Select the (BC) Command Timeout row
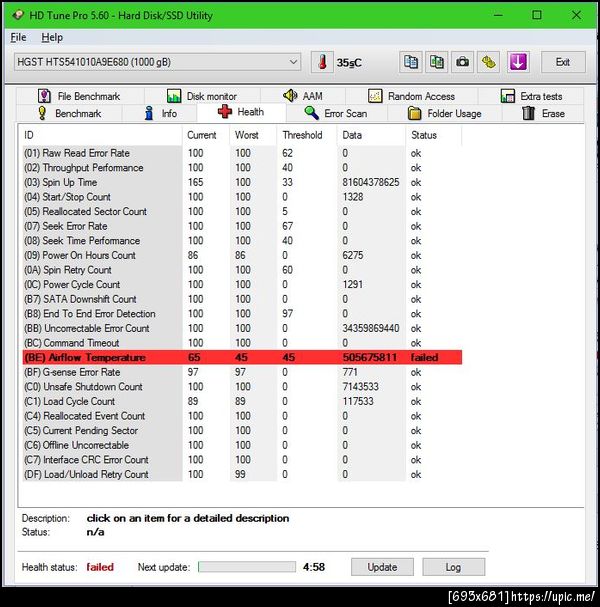The height and width of the screenshot is (607, 600). coord(242,343)
